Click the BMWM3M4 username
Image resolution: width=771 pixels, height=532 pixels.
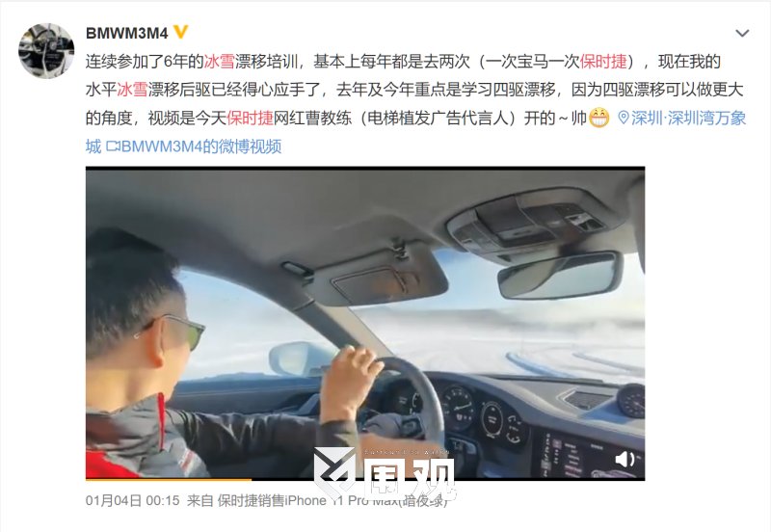tap(127, 33)
